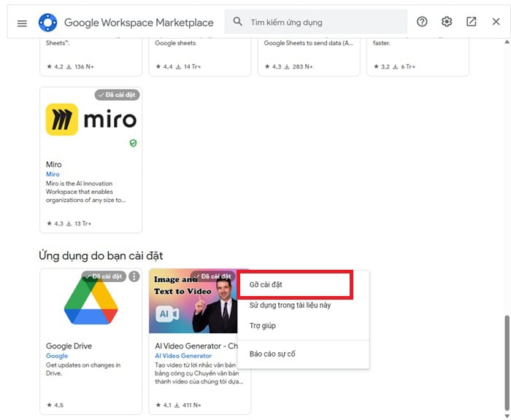Open the settings gear icon
This screenshot has height=420, width=511.
[x=447, y=22]
